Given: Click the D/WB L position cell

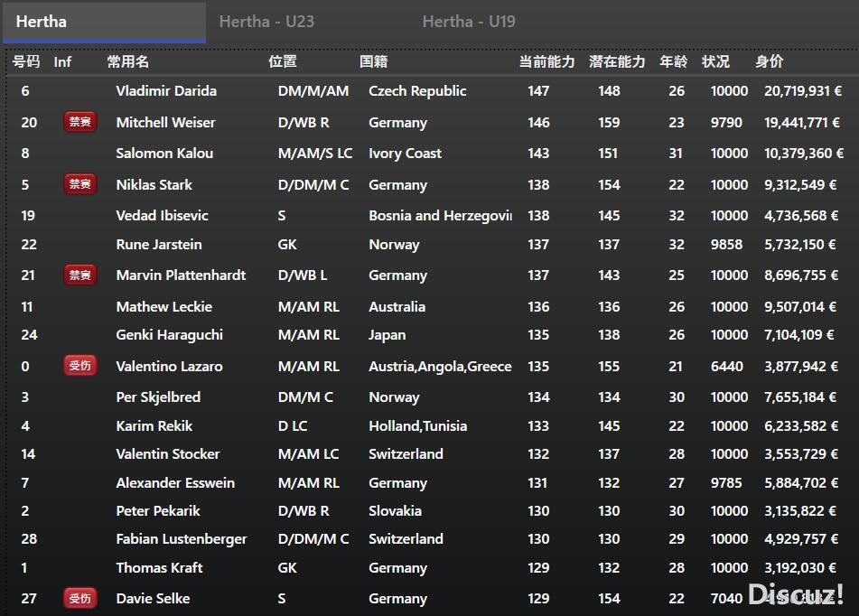Looking at the screenshot, I should click(303, 275).
